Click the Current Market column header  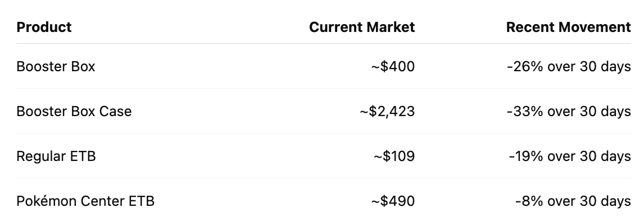point(362,27)
